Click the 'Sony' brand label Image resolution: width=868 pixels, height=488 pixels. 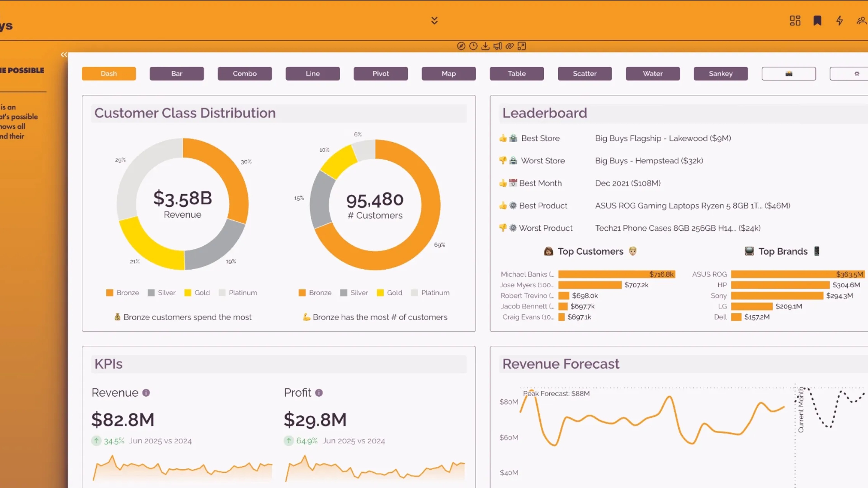(x=718, y=296)
